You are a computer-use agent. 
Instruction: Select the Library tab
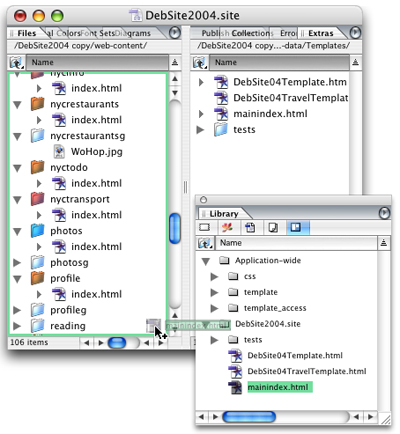pos(224,214)
